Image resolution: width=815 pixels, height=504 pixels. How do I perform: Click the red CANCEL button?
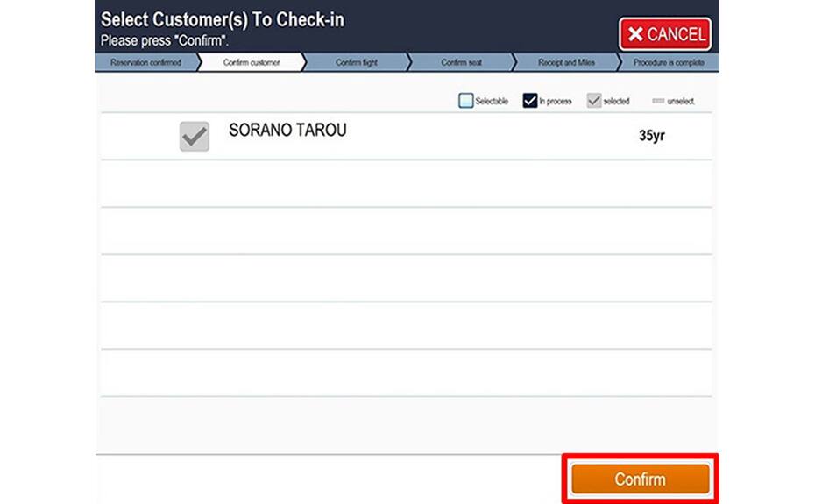665,34
